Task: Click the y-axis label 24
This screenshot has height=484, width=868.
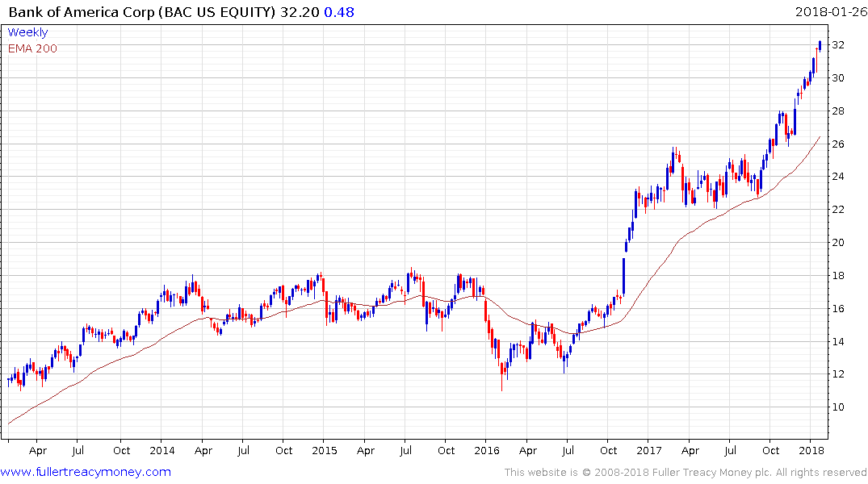Action: (x=838, y=177)
